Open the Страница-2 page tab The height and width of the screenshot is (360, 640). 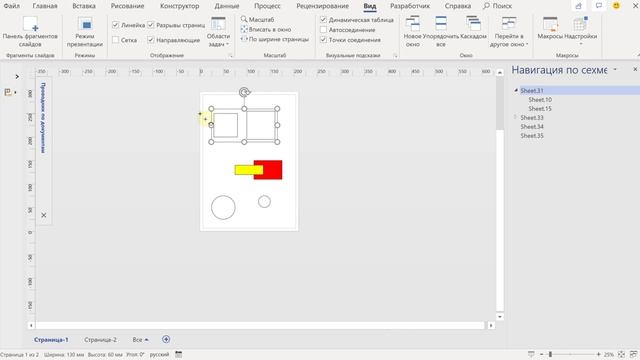[100, 340]
